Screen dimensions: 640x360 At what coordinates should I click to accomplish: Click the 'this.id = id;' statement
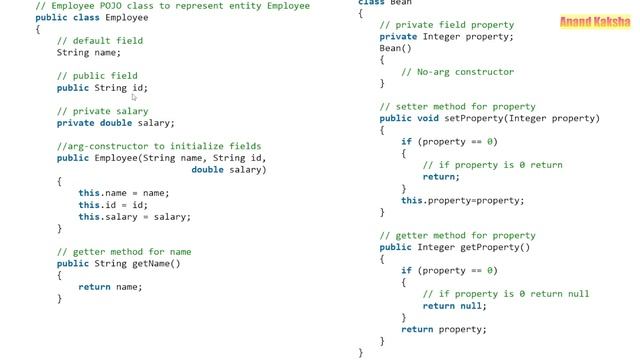click(x=113, y=205)
